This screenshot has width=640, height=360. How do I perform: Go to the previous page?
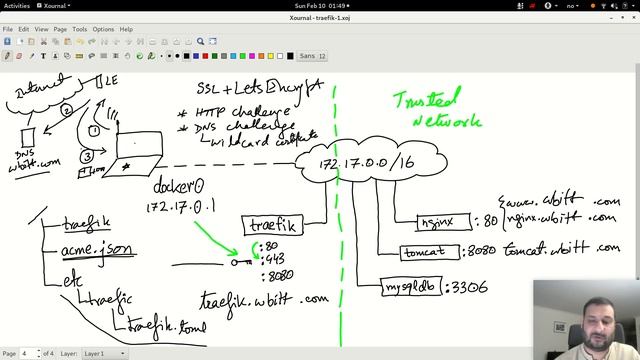click(116, 41)
